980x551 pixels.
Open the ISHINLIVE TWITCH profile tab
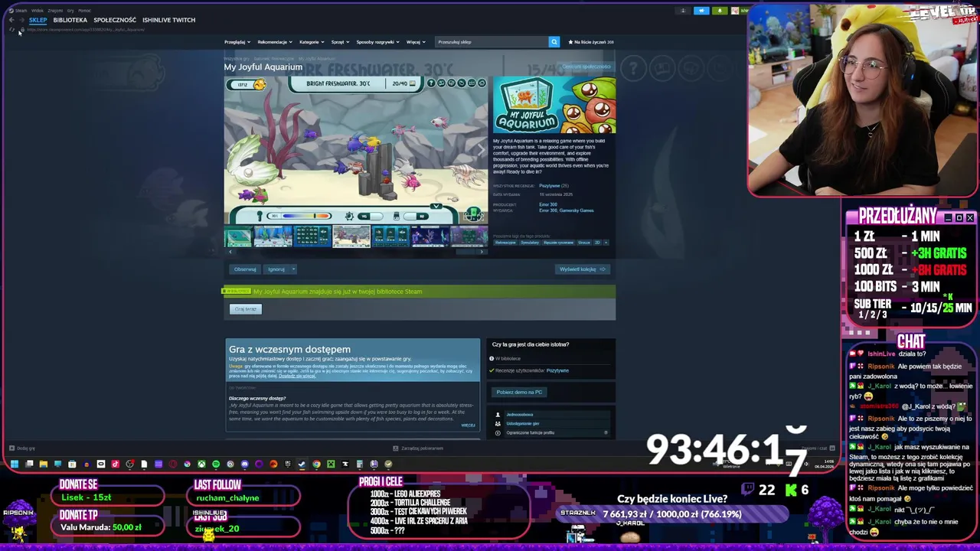coord(168,20)
